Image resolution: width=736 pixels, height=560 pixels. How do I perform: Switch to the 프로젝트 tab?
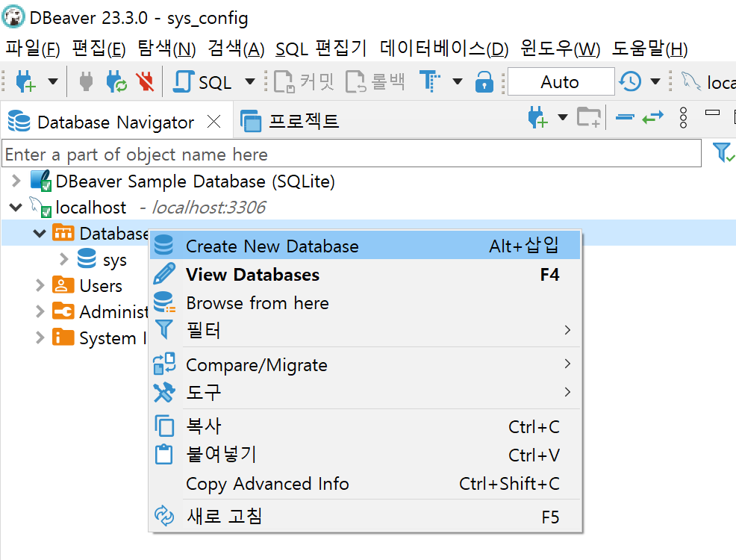290,121
